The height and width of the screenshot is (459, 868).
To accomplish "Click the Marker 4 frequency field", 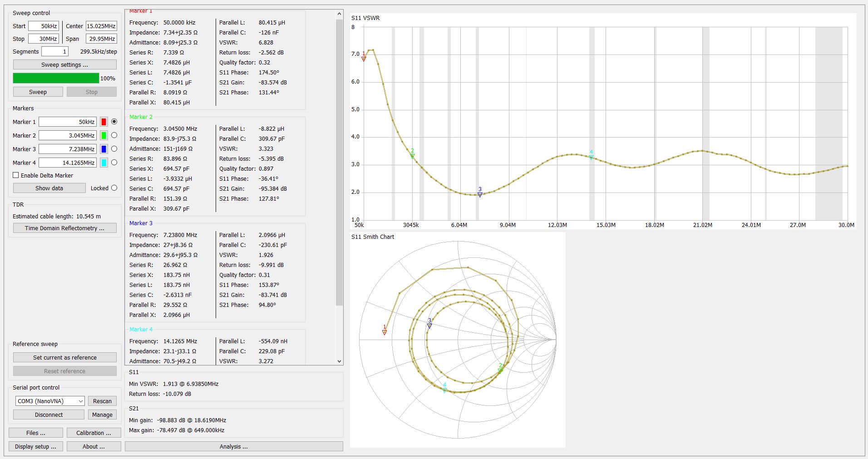I will coord(68,163).
